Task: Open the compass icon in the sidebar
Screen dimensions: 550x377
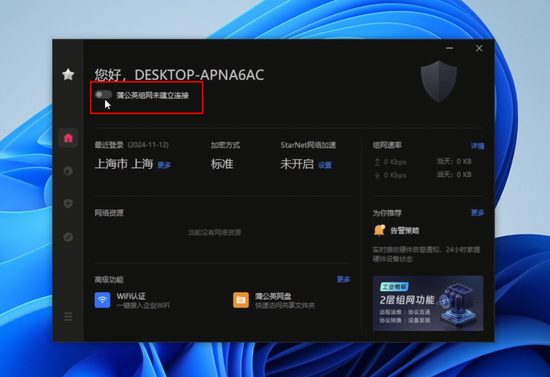Action: (68, 237)
